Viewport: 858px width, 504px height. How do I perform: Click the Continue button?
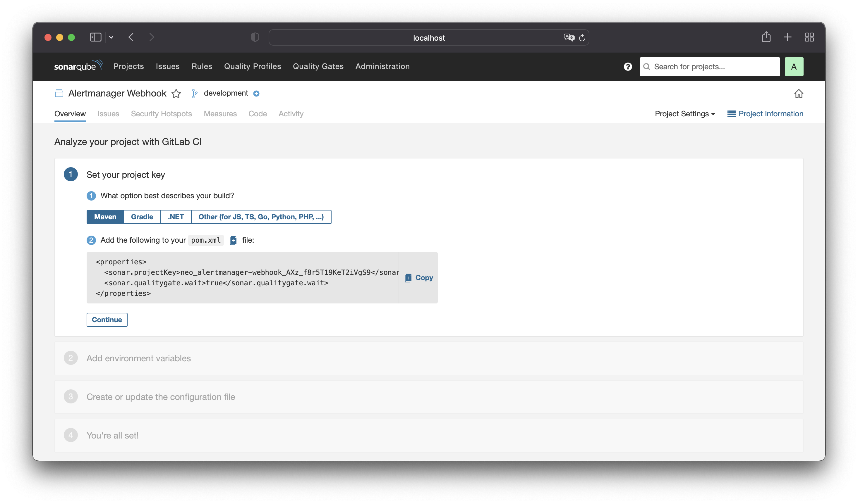tap(107, 320)
